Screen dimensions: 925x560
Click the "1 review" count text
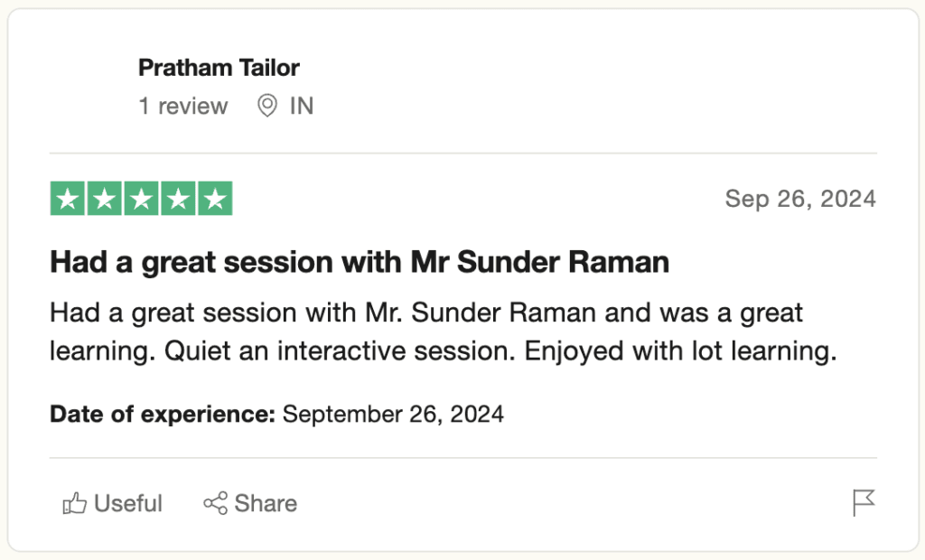tap(182, 107)
